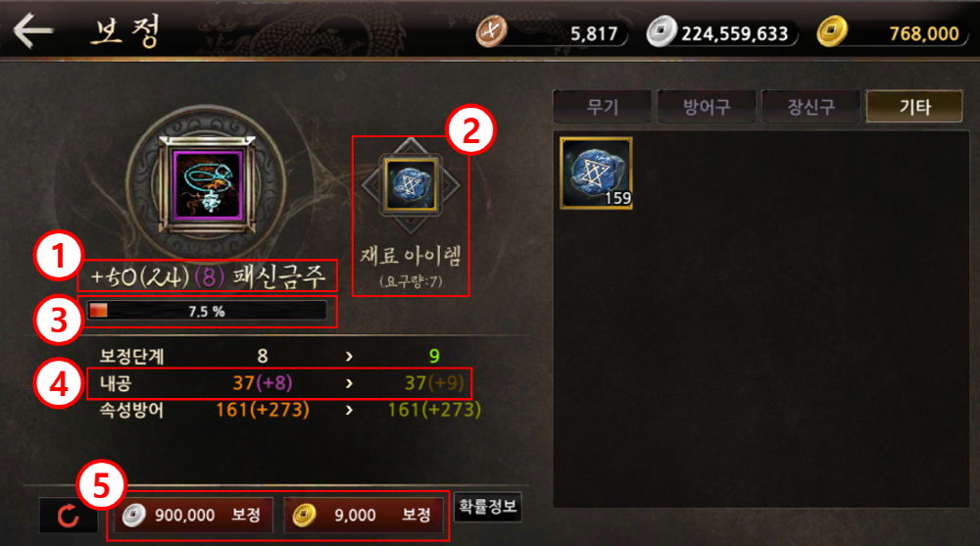Select the 기타 tab
Image resolution: width=980 pixels, height=546 pixels.
click(914, 107)
